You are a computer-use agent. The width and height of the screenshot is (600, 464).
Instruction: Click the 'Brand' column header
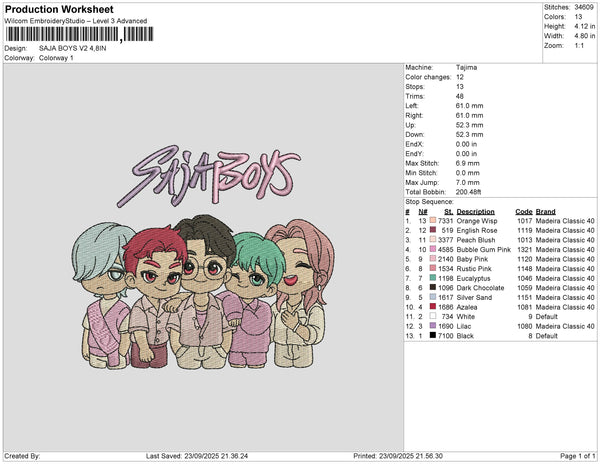coord(546,212)
